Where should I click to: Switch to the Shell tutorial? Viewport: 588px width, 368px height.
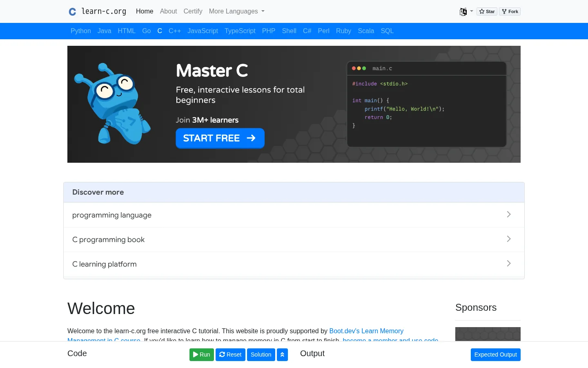289,31
